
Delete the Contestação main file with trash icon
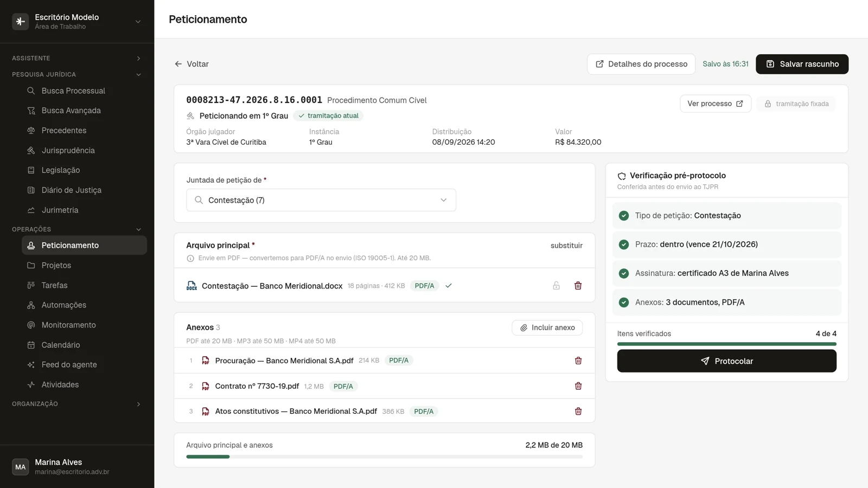click(x=578, y=286)
